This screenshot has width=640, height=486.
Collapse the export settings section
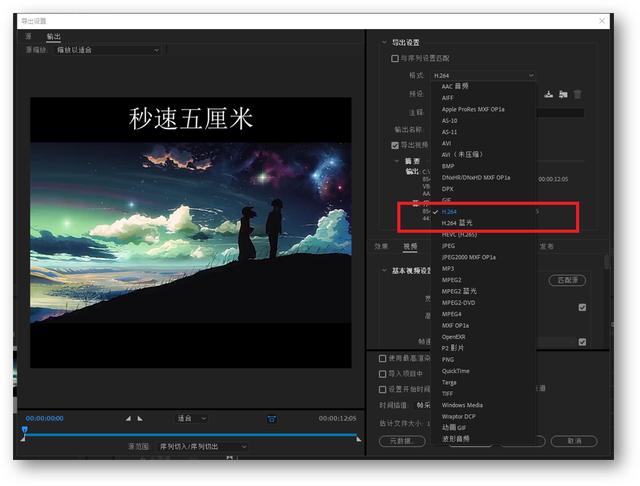(x=384, y=42)
